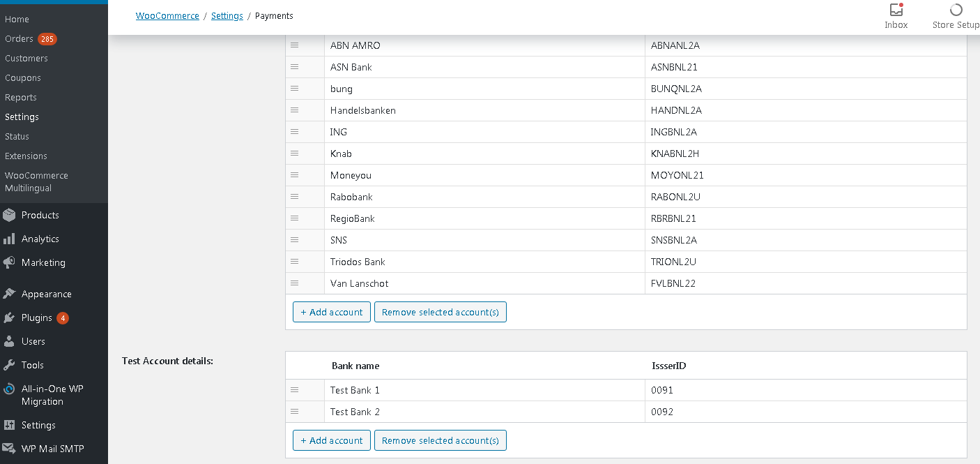Click the Products box icon in sidebar
The width and height of the screenshot is (980, 464).
coord(9,216)
